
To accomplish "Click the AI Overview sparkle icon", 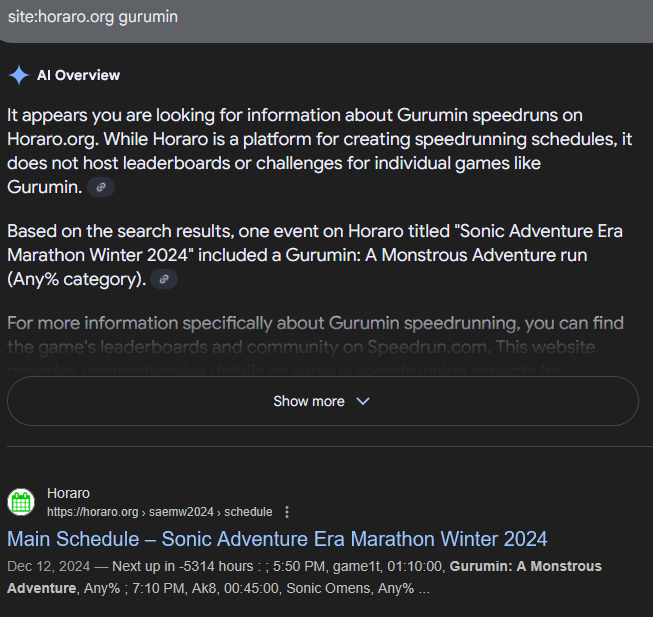I will tap(18, 75).
